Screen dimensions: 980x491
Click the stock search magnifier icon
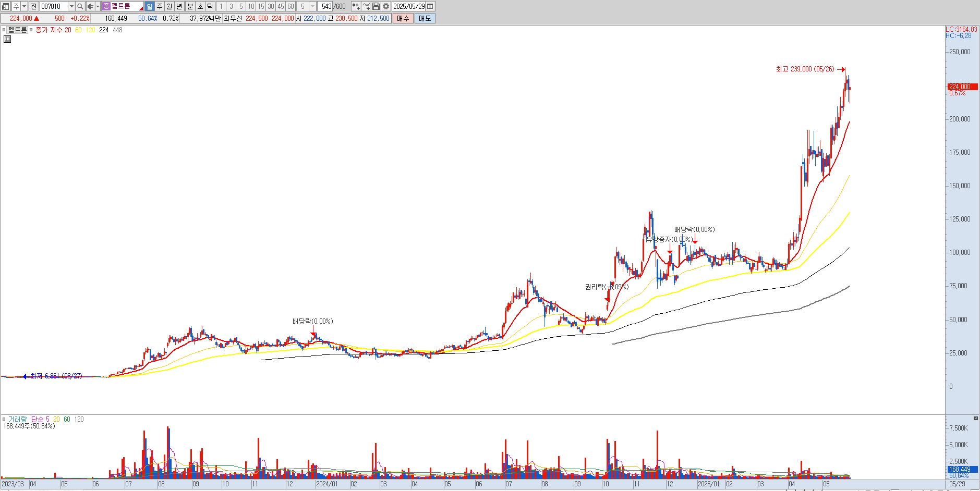(x=80, y=6)
